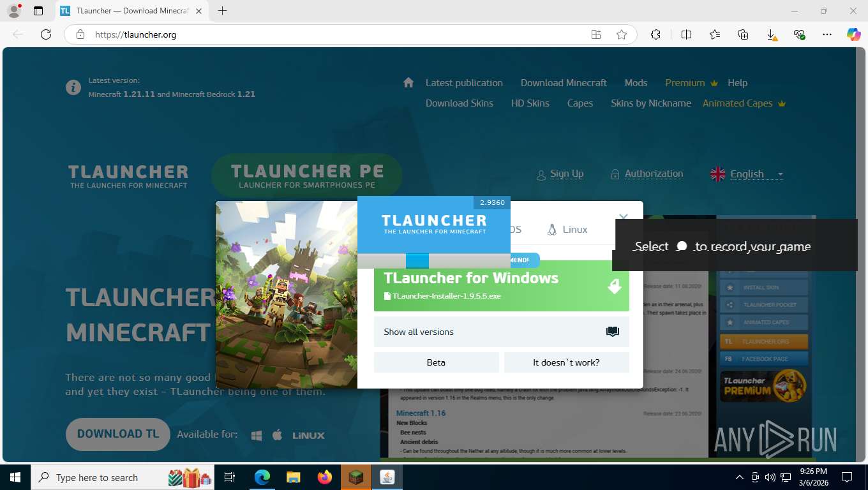Open the Favorites list icon
This screenshot has height=490, width=868.
coord(715,34)
